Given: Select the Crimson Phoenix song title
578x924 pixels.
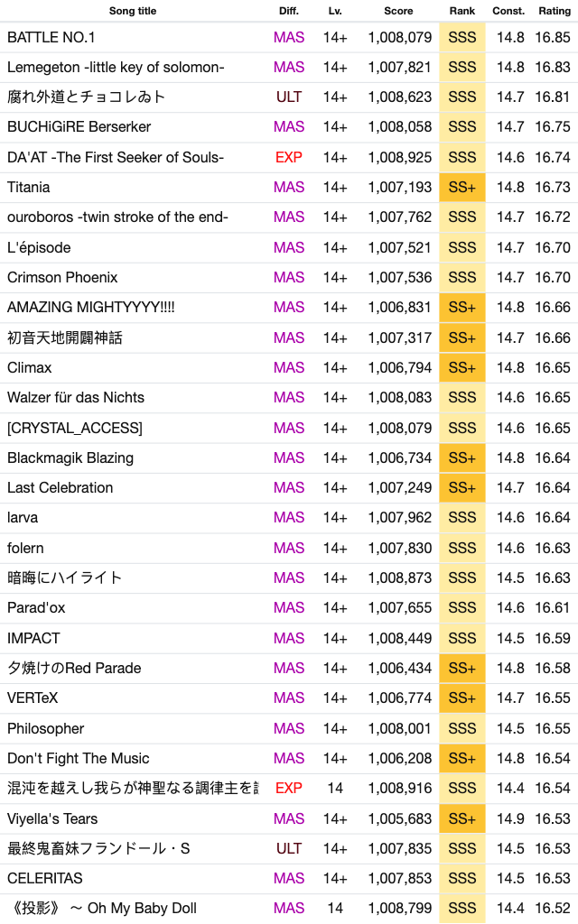Looking at the screenshot, I should pos(62,278).
